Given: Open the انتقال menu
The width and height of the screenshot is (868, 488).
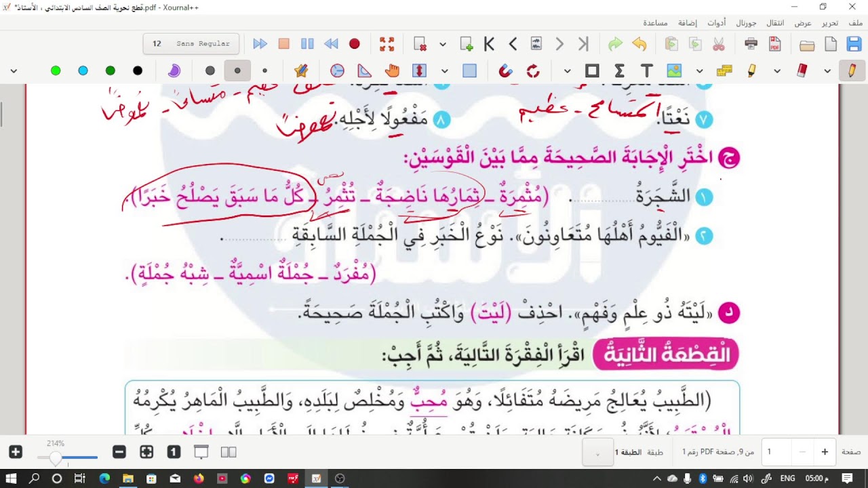Looking at the screenshot, I should (x=775, y=22).
